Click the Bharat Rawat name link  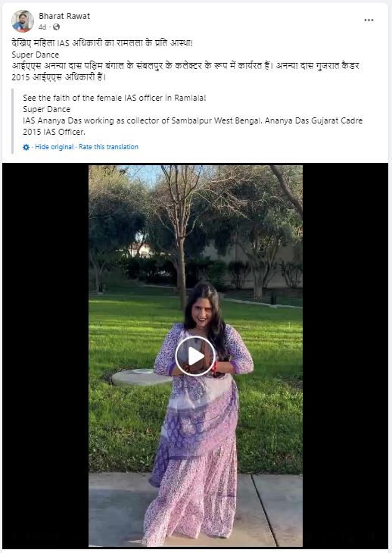[64, 16]
